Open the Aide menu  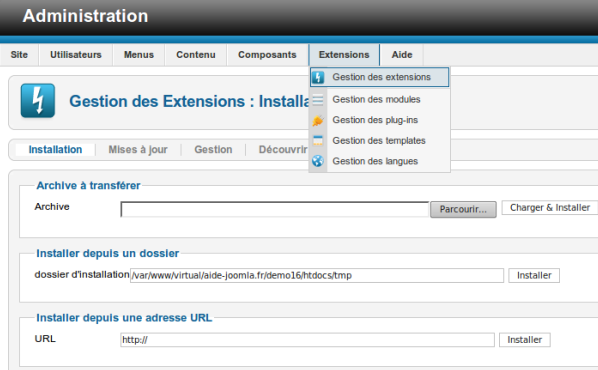[x=402, y=55]
